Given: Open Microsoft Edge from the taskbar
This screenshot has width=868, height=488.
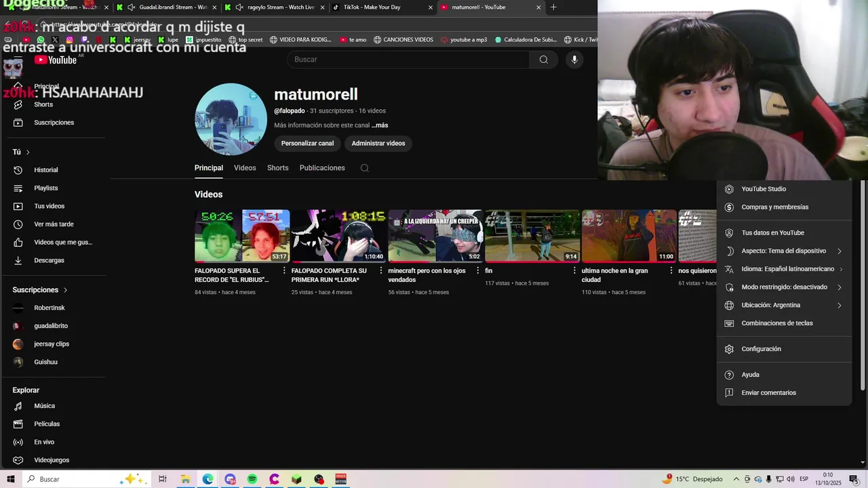Looking at the screenshot, I should [208, 479].
